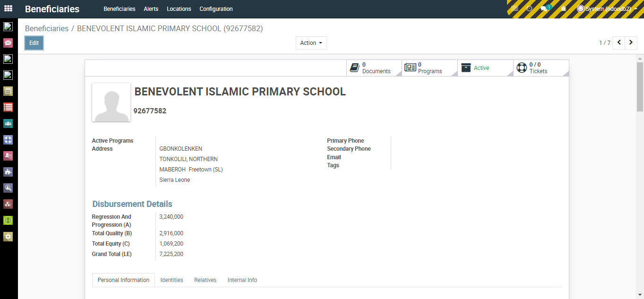Click the beneficiary profile photo placeholder
The image size is (644, 299).
[112, 103]
